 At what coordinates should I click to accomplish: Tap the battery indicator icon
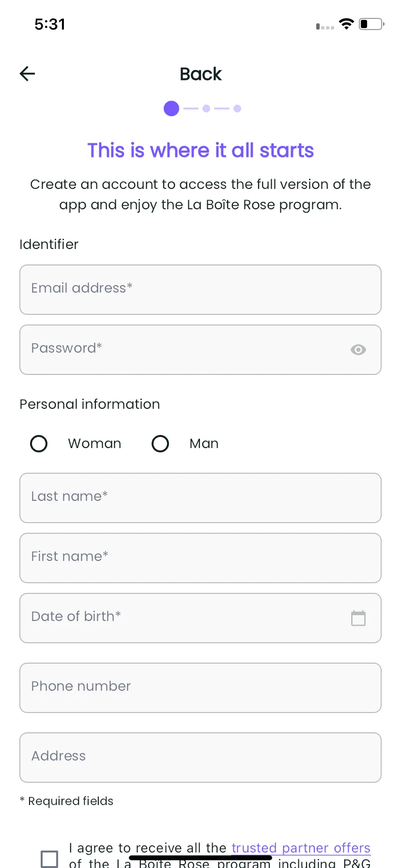(x=372, y=24)
